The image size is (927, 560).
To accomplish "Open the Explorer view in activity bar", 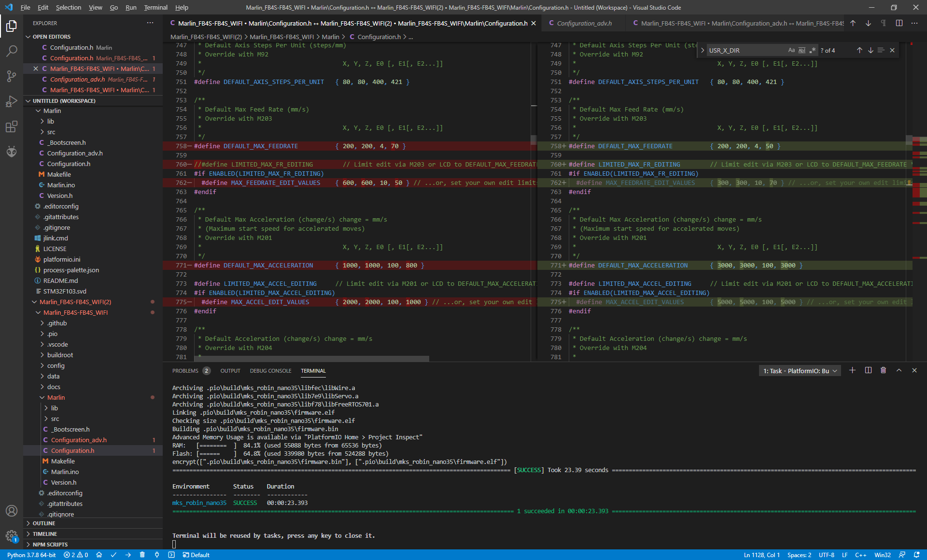I will pos(12,26).
